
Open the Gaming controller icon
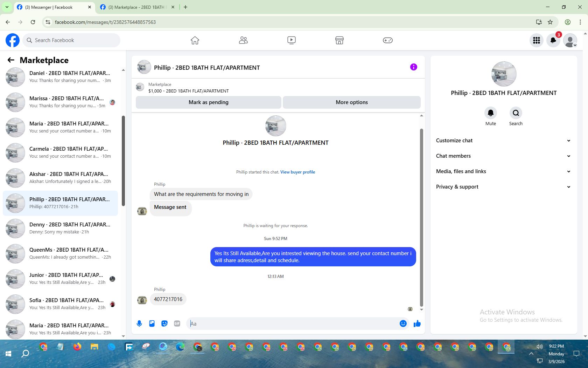click(388, 40)
